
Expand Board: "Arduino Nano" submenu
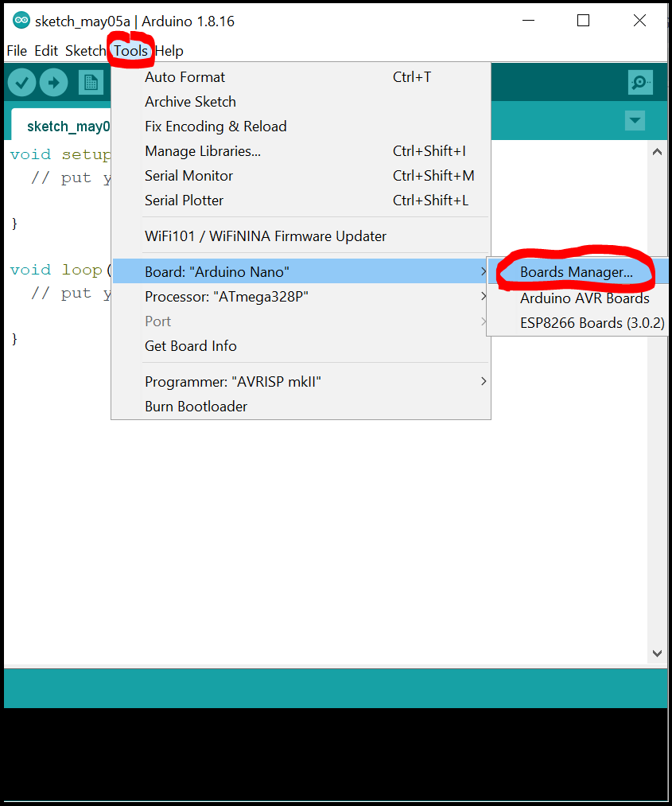[301, 271]
